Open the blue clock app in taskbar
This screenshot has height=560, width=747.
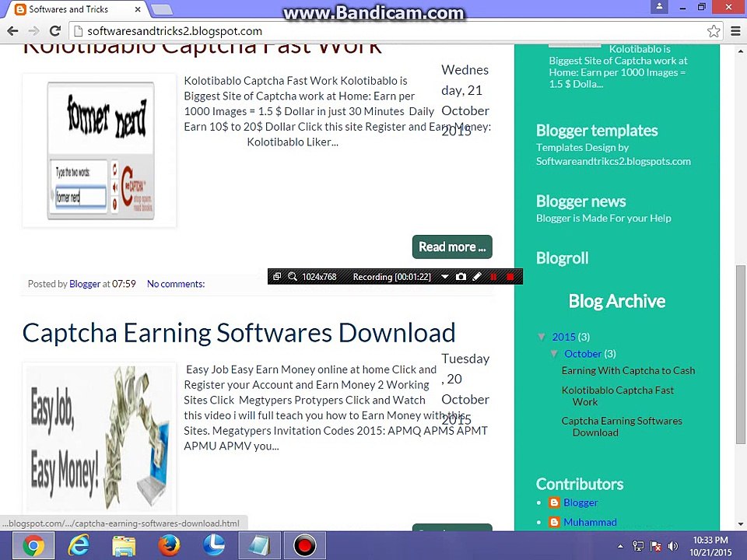[214, 546]
